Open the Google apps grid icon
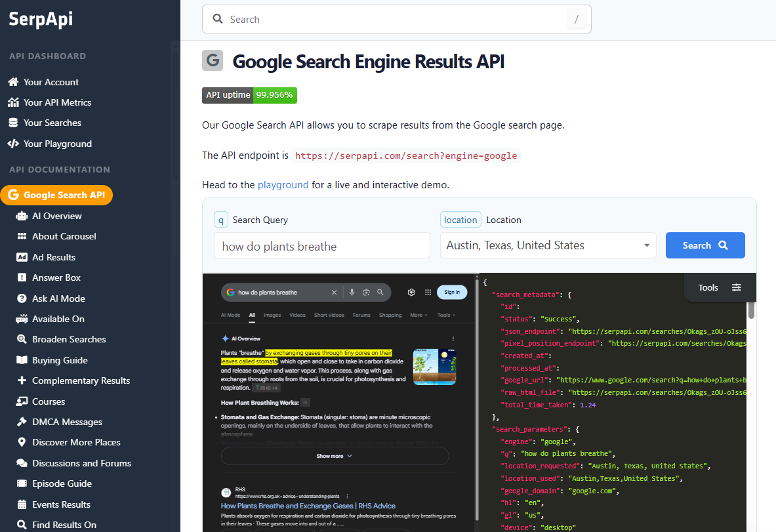The height and width of the screenshot is (532, 776). click(x=428, y=292)
